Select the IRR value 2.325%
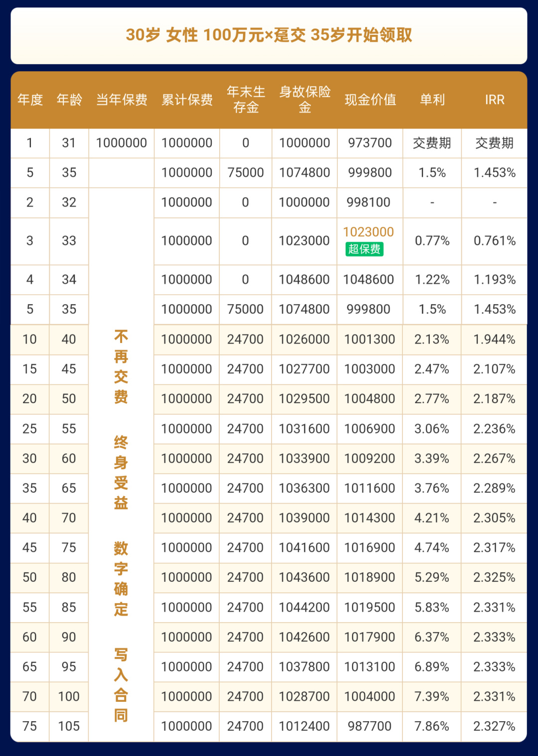Viewport: 538px width, 756px height. click(495, 577)
